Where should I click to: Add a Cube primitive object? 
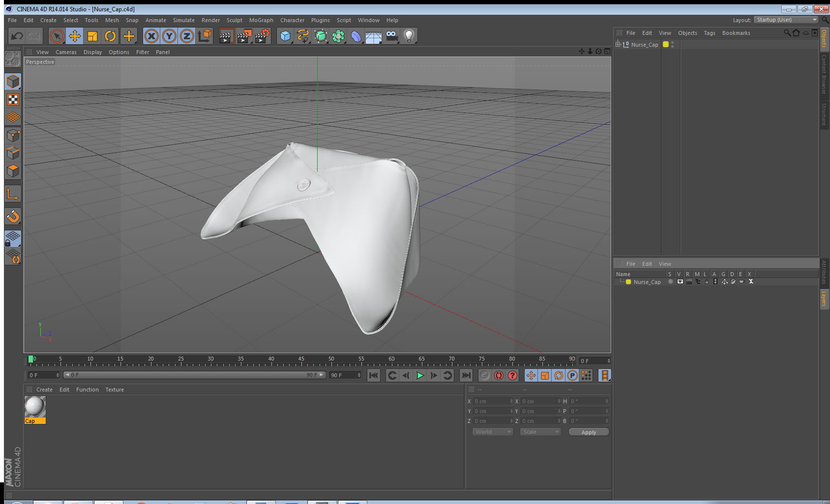(285, 36)
